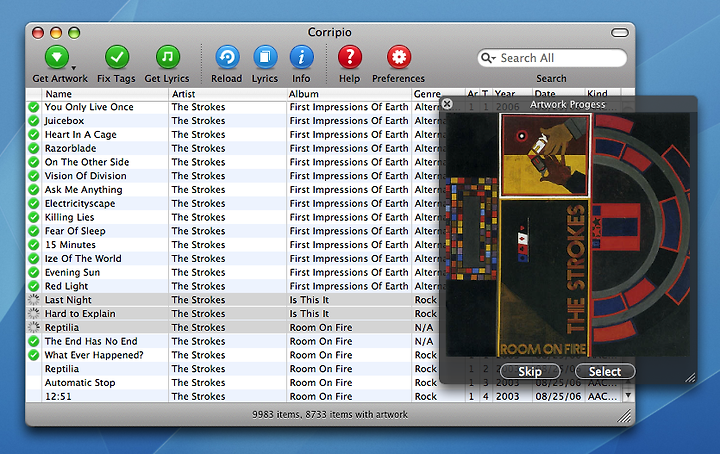Click the scrollbar down arrow in song list
Image resolution: width=720 pixels, height=454 pixels.
(628, 395)
